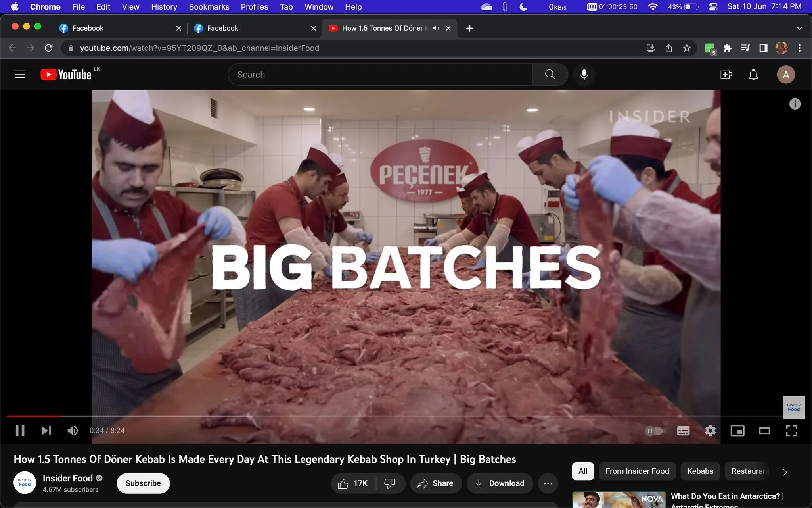Open video settings gear

(x=710, y=431)
